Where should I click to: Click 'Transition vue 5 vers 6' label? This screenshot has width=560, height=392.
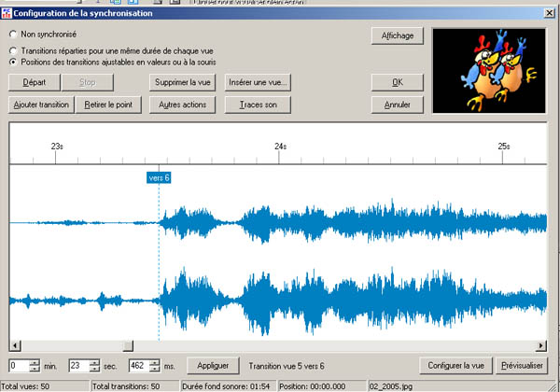[x=287, y=366]
